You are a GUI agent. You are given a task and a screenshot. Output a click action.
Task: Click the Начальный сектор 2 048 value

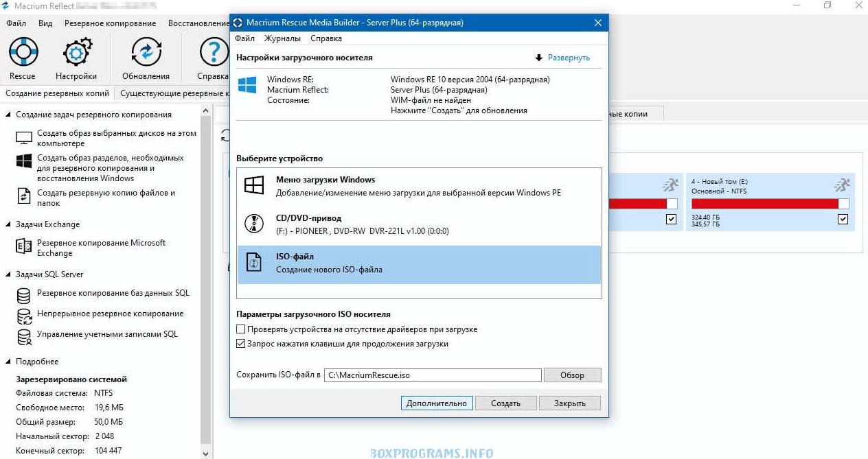[104, 436]
